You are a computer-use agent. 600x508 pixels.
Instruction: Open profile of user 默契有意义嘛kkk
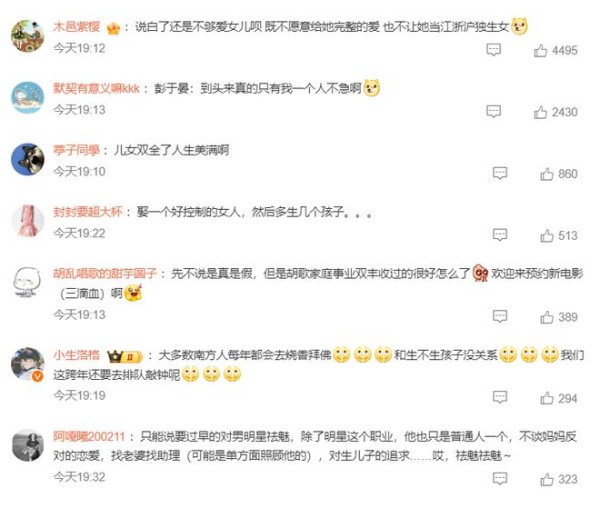(x=96, y=88)
